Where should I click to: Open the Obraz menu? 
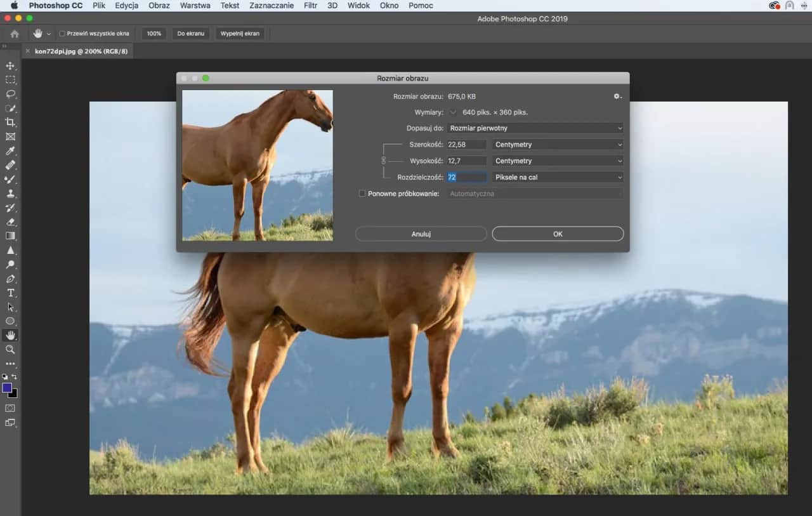click(x=159, y=5)
